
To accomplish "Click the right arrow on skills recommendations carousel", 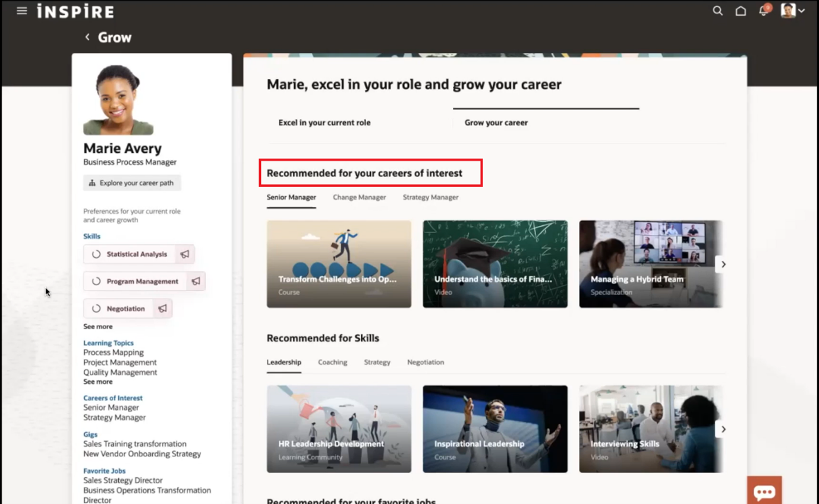I will click(723, 429).
